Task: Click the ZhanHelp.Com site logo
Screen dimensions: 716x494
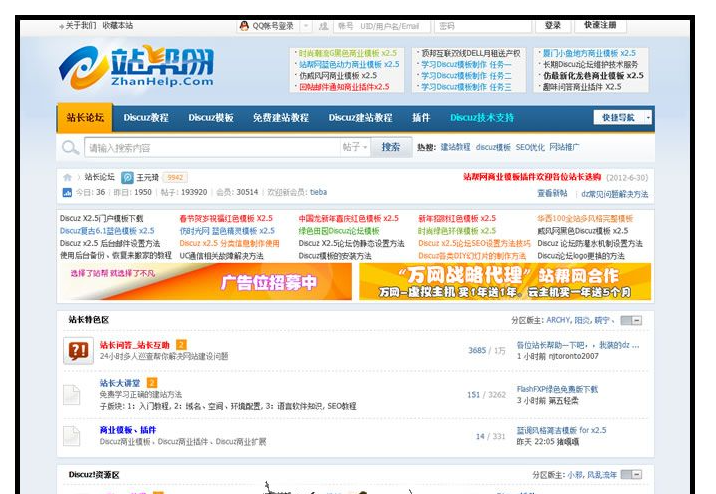Action: click(136, 67)
